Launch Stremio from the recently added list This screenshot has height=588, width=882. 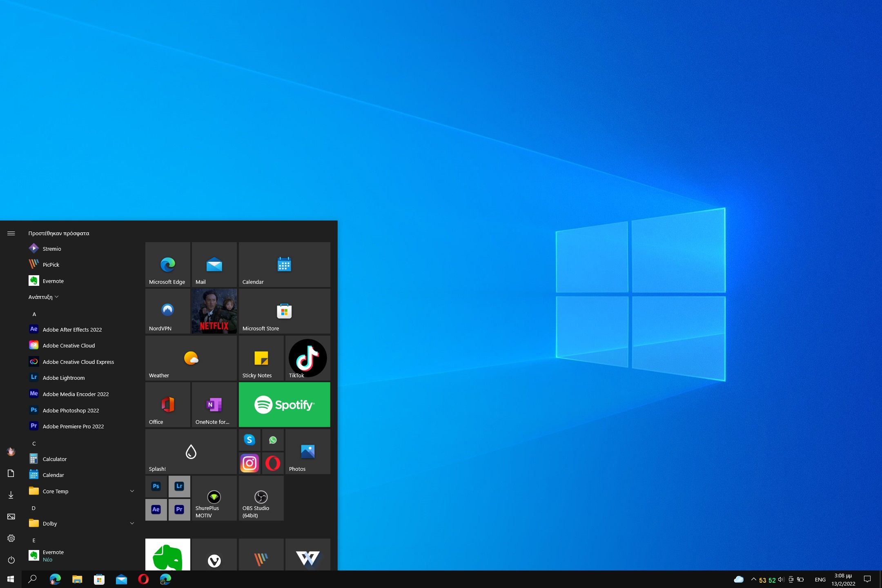52,248
